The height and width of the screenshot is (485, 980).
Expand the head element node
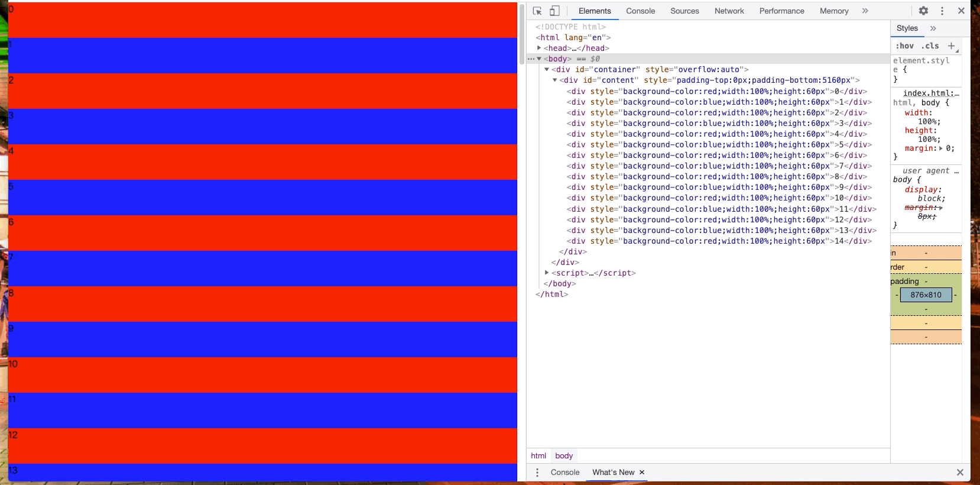click(539, 48)
